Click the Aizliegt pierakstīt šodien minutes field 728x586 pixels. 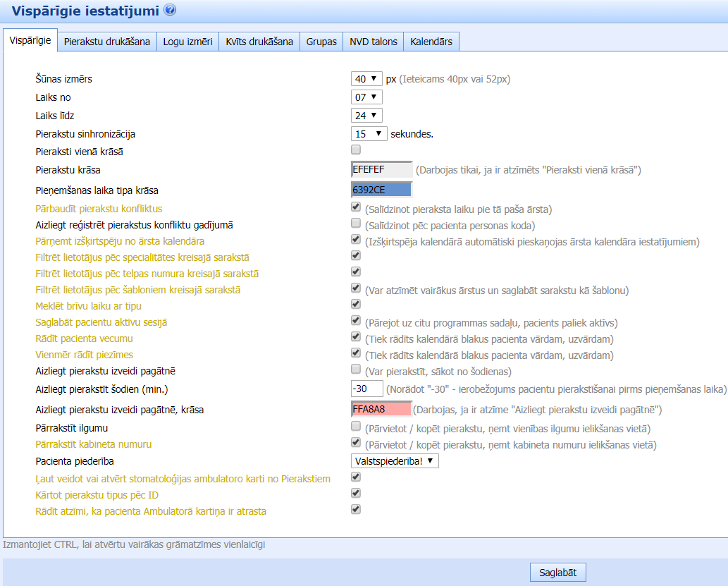pos(366,389)
